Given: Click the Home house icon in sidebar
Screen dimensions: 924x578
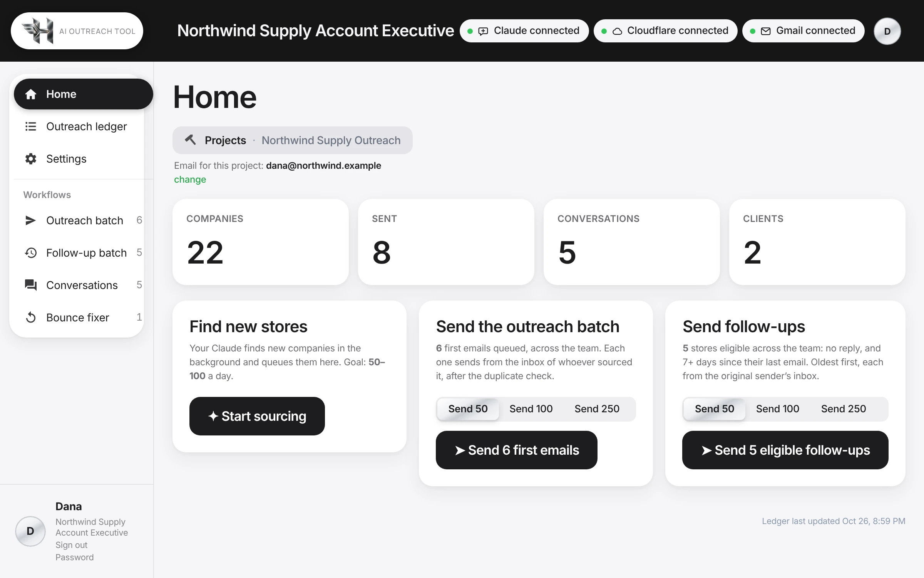Looking at the screenshot, I should [x=31, y=94].
